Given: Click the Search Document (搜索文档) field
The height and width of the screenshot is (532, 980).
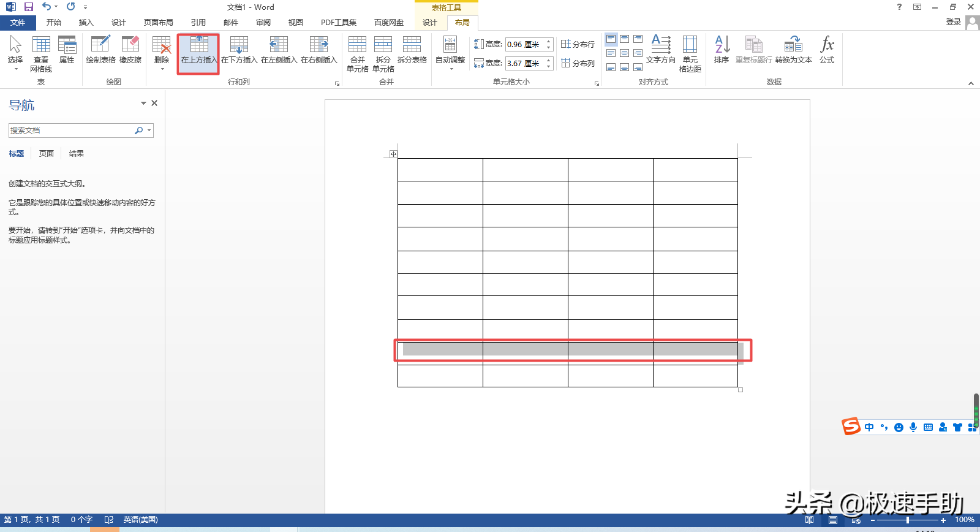Looking at the screenshot, I should point(70,131).
